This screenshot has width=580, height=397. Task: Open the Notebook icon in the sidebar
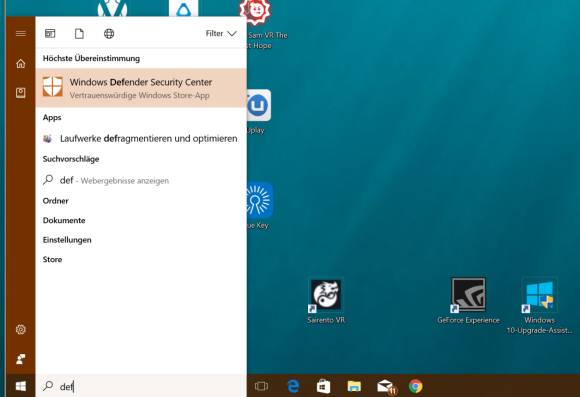point(21,92)
